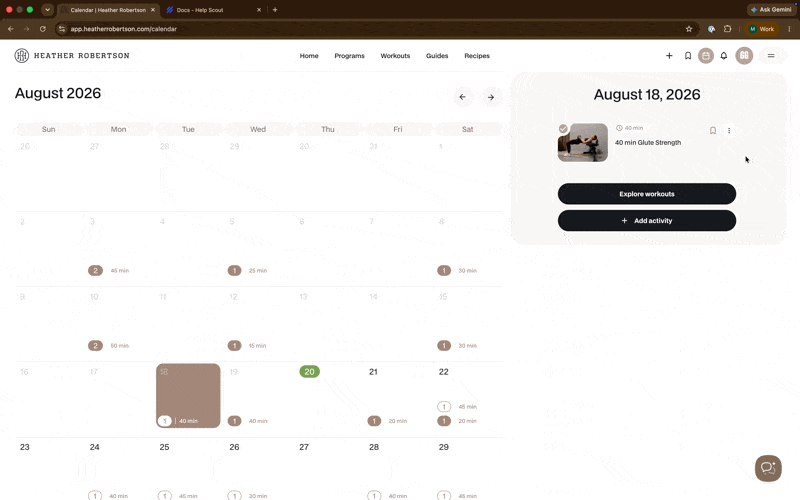This screenshot has width=800, height=500.
Task: Open the Recipes menu item
Action: [477, 56]
